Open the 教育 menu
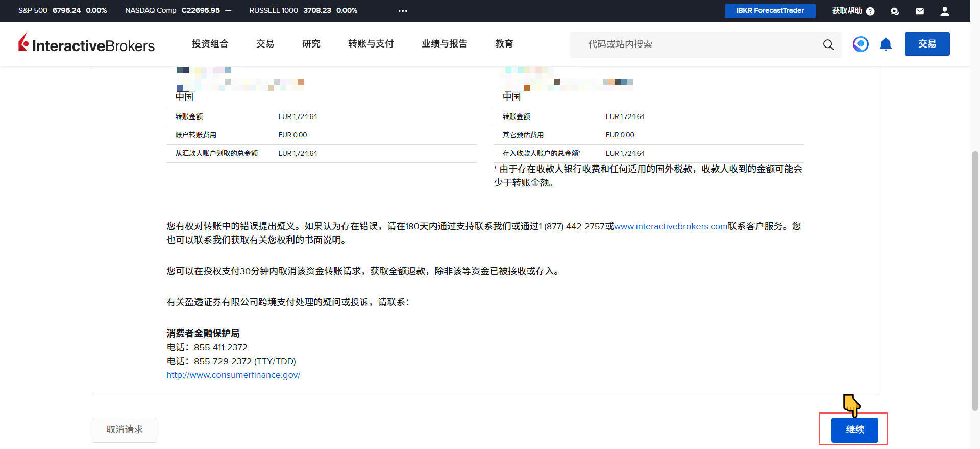This screenshot has height=449, width=980. click(504, 44)
